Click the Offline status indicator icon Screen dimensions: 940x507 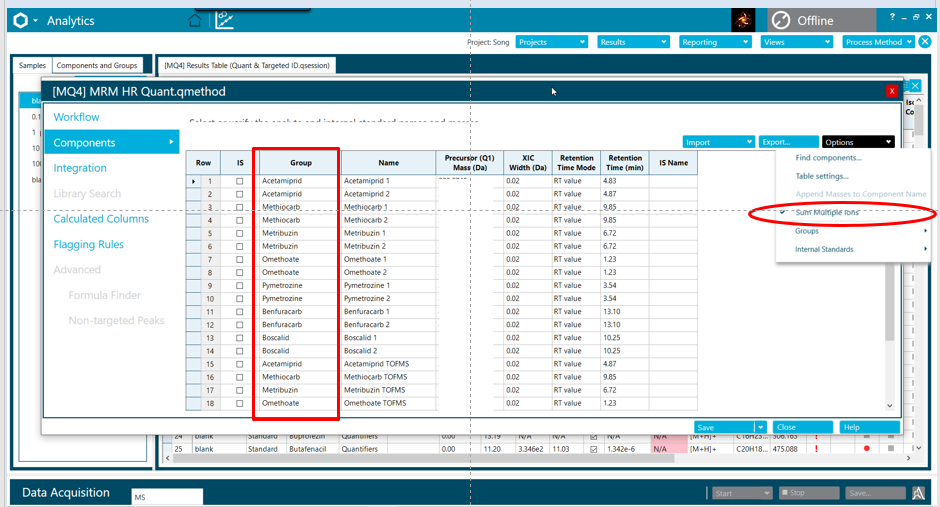(781, 20)
